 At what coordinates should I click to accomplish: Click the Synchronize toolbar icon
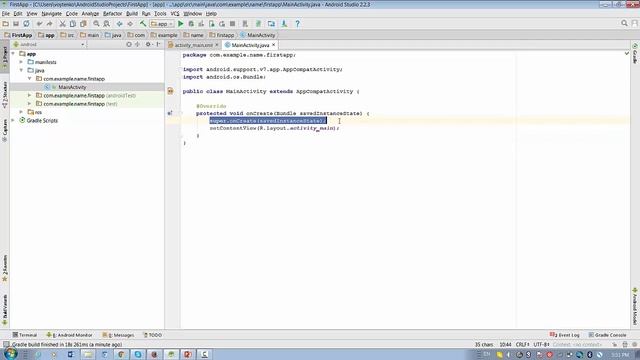(26, 24)
